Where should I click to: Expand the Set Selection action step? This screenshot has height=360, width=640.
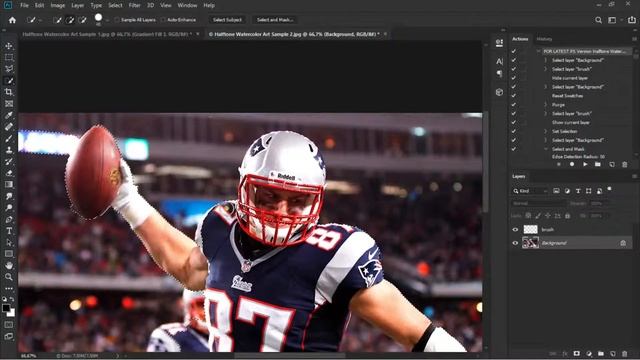[x=546, y=131]
